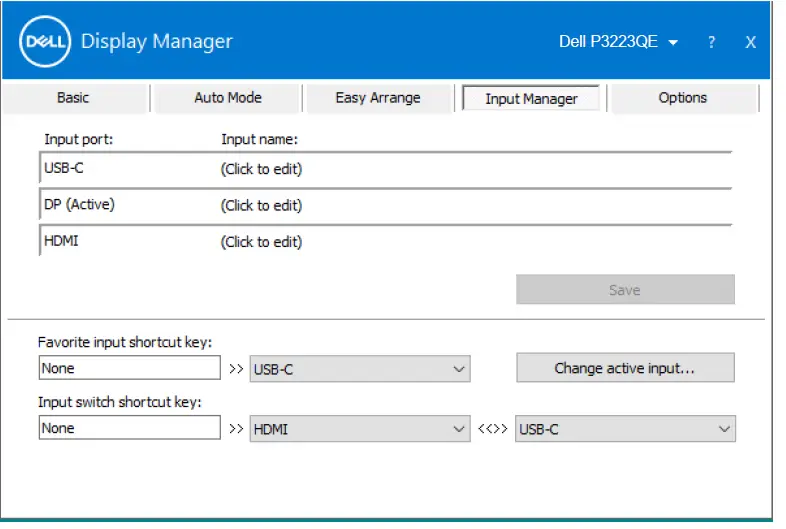
Task: Click the Dell logo icon
Action: tap(45, 41)
